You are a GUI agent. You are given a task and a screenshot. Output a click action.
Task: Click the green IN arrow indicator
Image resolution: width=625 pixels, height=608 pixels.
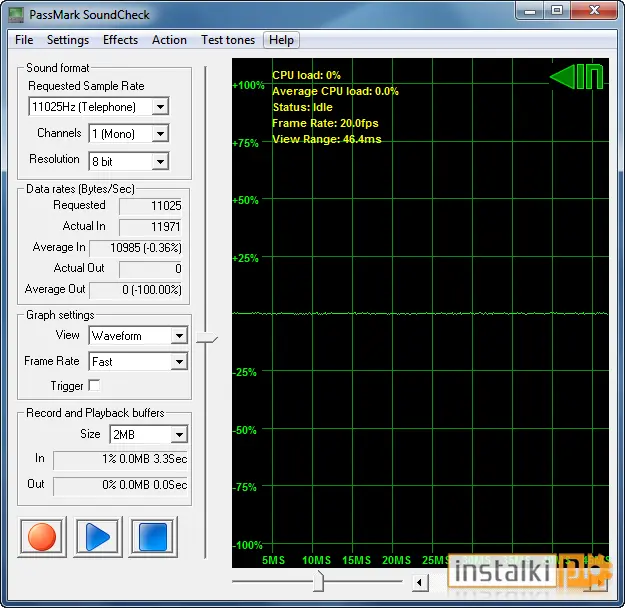576,77
